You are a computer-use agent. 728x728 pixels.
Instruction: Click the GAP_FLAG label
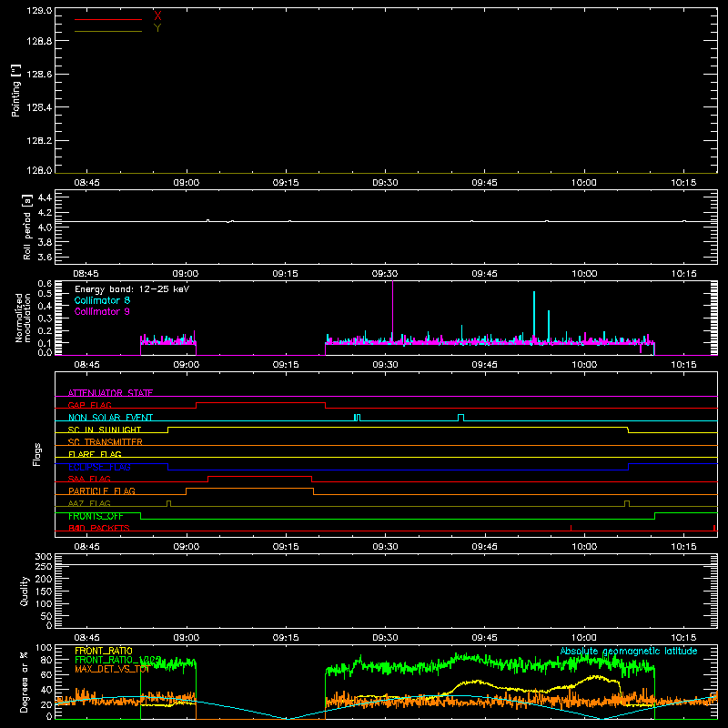pos(89,405)
